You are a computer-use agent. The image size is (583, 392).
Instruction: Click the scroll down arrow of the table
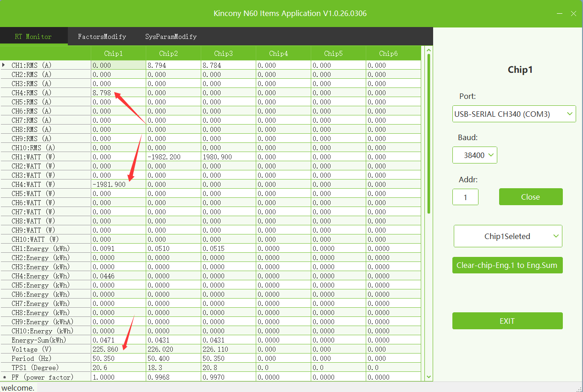pyautogui.click(x=429, y=376)
